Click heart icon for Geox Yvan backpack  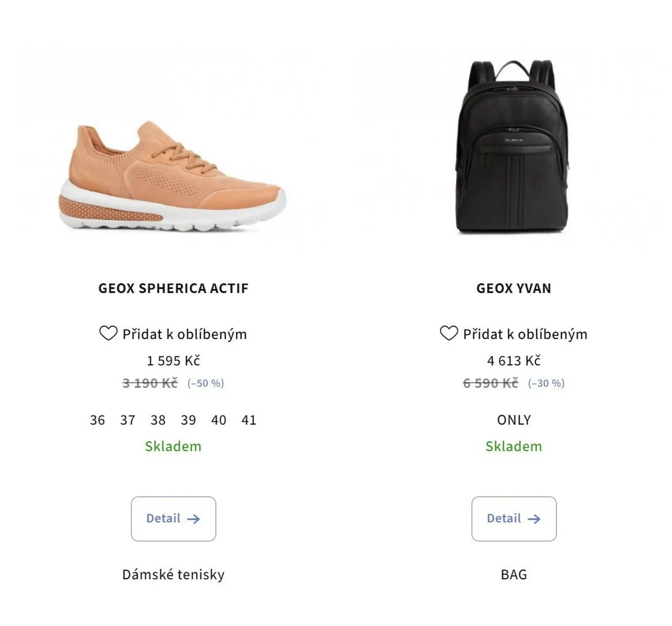(449, 333)
